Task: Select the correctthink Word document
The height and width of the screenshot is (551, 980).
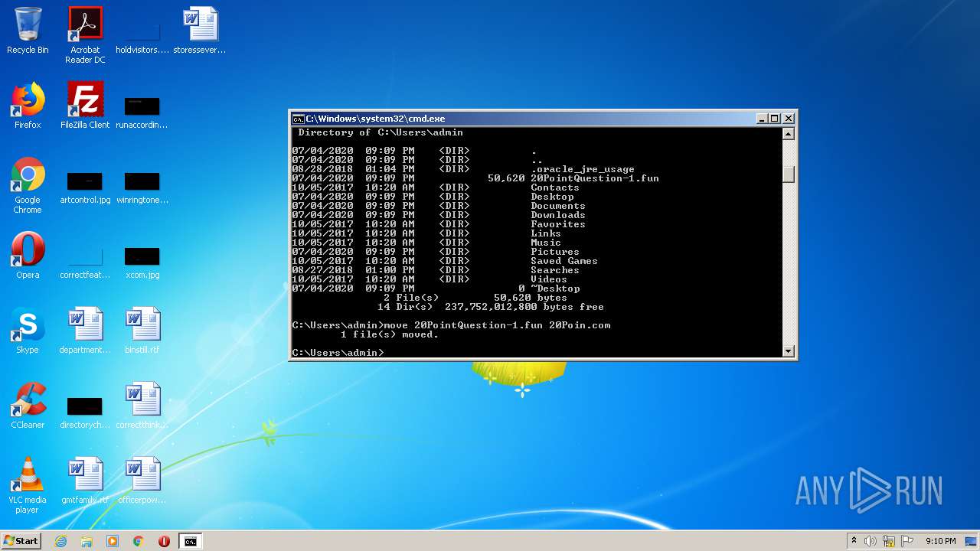Action: coord(142,406)
